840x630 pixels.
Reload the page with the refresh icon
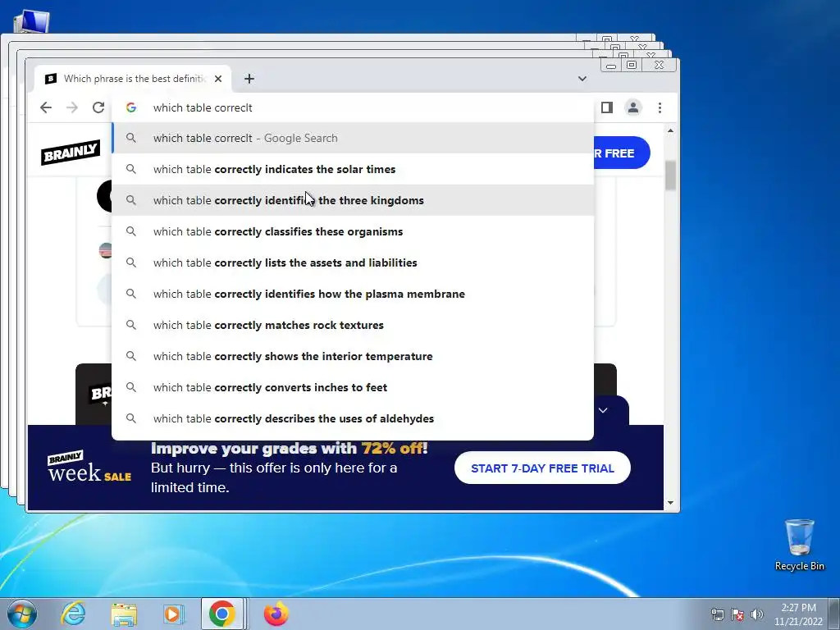tap(98, 107)
